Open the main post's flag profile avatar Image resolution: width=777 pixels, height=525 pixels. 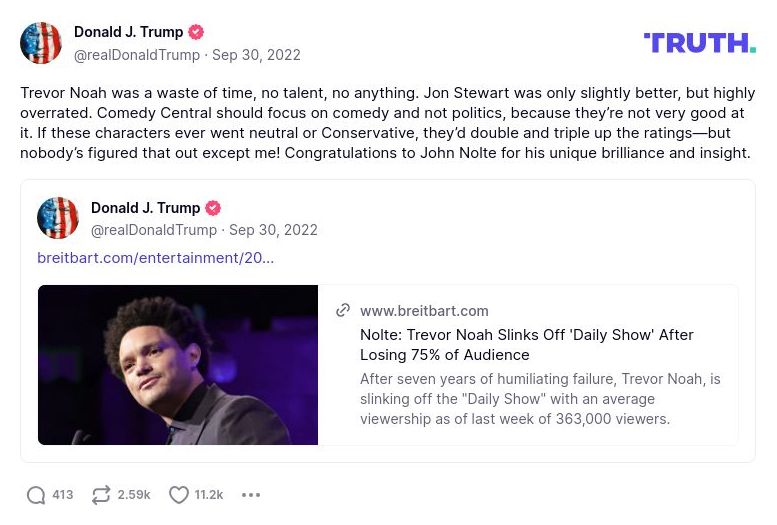pyautogui.click(x=41, y=43)
